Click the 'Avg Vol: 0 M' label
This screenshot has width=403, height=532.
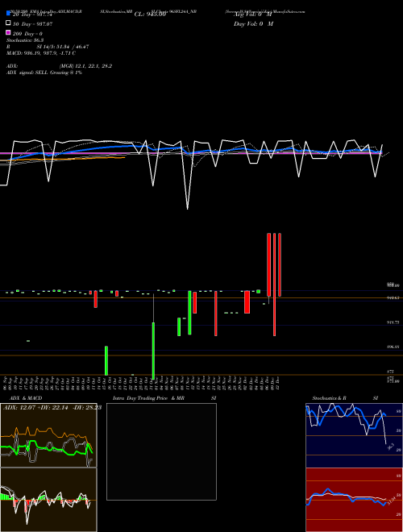pyautogui.click(x=253, y=15)
